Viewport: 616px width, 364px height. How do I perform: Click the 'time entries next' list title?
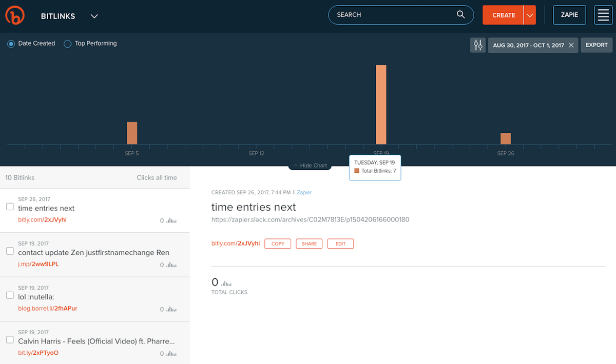[46, 208]
